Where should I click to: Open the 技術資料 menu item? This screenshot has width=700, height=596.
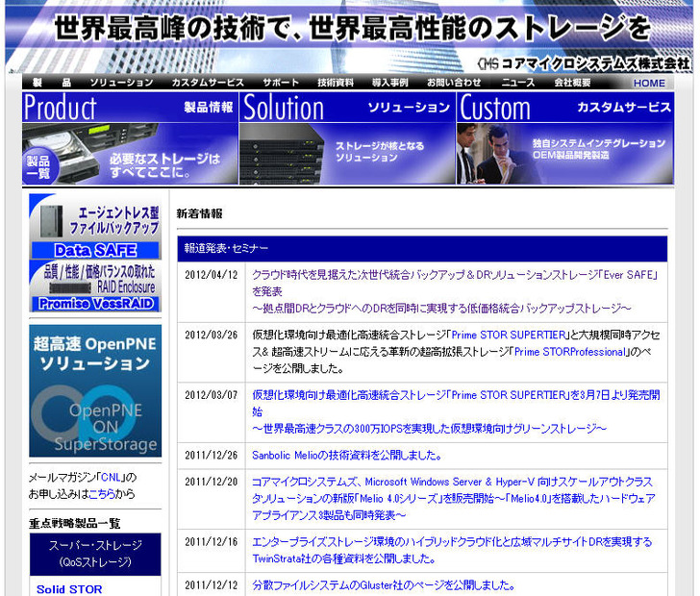point(336,83)
